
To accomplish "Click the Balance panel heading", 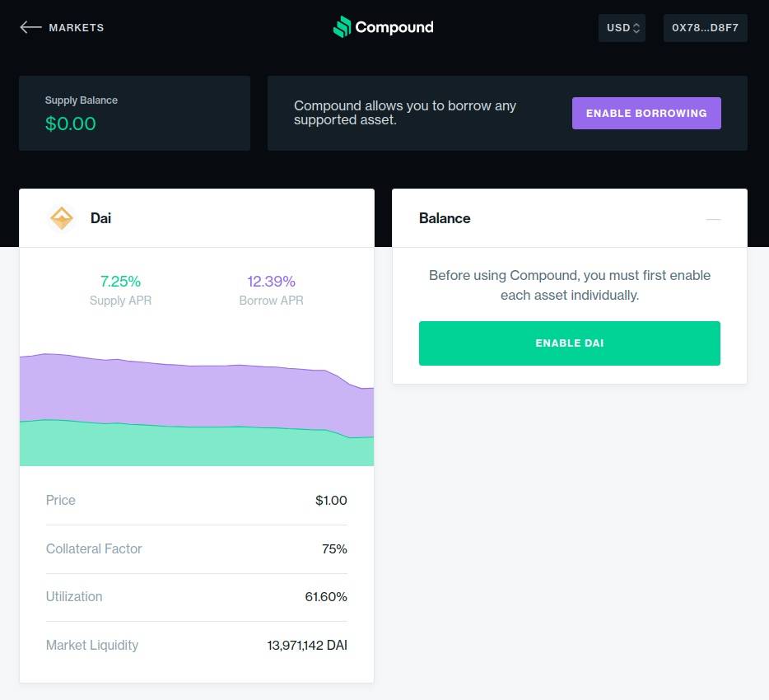I will pos(445,218).
